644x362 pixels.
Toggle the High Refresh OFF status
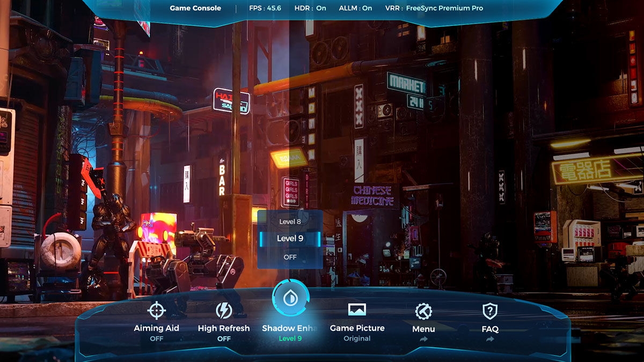[x=224, y=339]
